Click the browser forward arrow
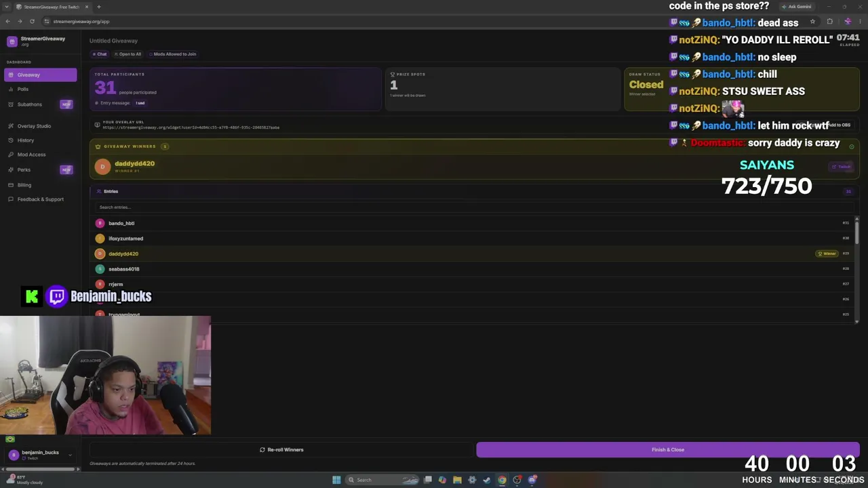The image size is (868, 488). click(x=20, y=21)
